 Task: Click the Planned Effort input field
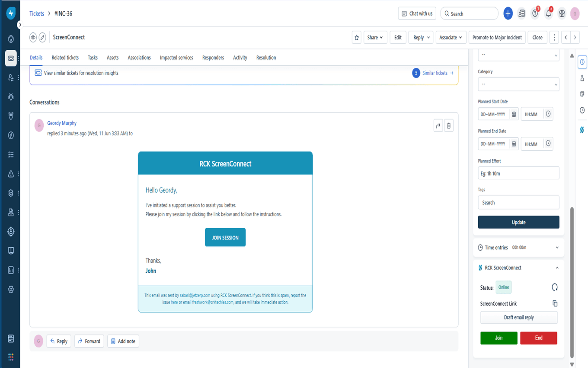[x=518, y=173]
